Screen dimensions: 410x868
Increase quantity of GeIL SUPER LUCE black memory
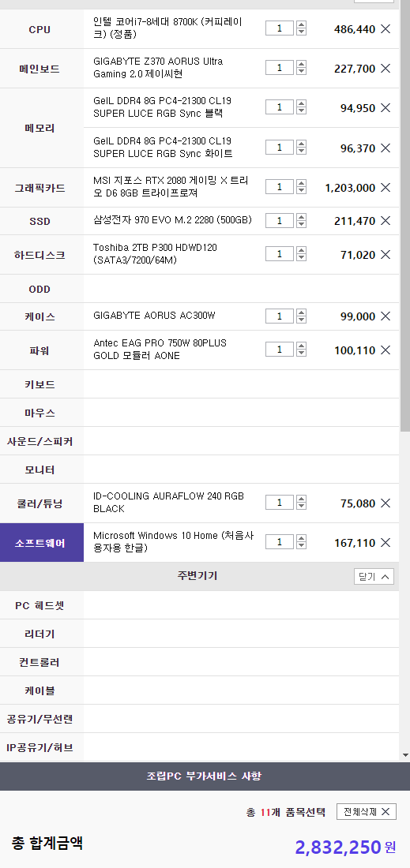pyautogui.click(x=301, y=103)
